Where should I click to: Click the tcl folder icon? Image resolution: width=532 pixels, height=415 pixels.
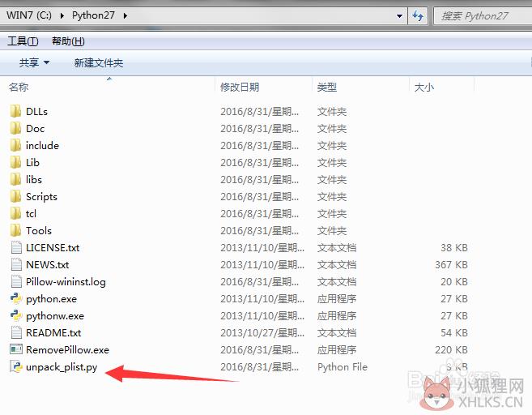(x=15, y=213)
